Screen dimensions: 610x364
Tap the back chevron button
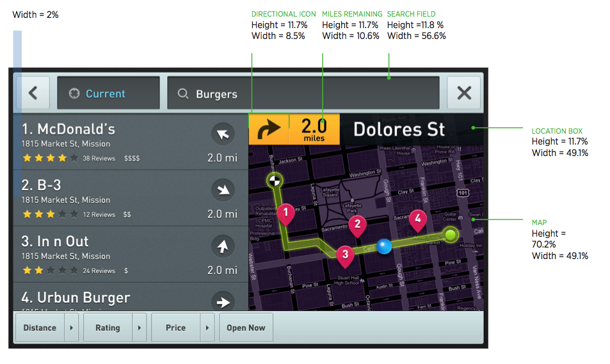[x=33, y=93]
